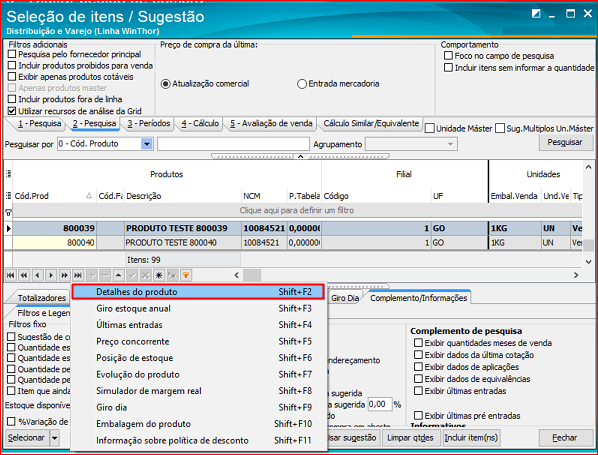Click the delete record minus icon
This screenshot has height=455, width=598.
click(x=105, y=275)
